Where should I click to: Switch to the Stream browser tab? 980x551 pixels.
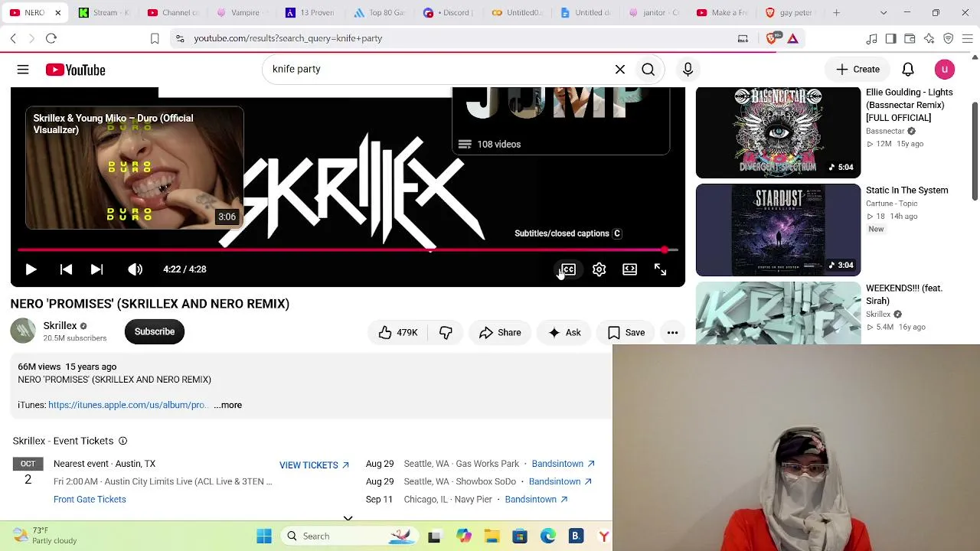pyautogui.click(x=105, y=13)
